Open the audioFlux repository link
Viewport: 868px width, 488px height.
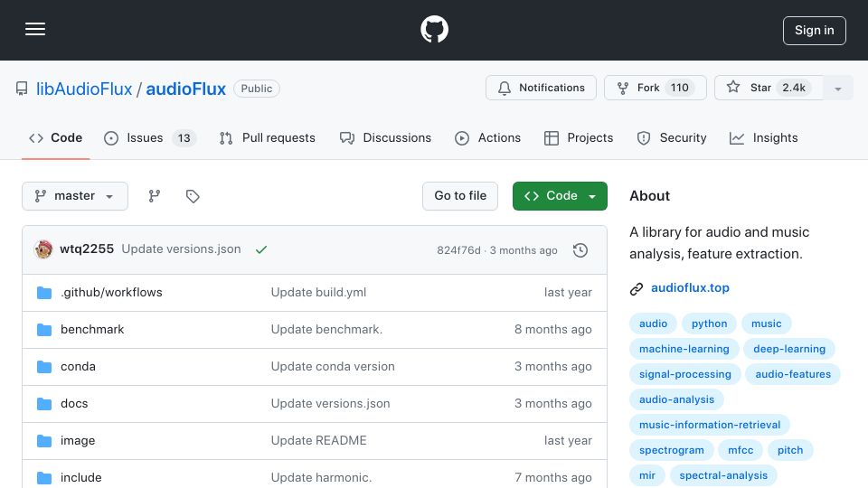tap(185, 89)
